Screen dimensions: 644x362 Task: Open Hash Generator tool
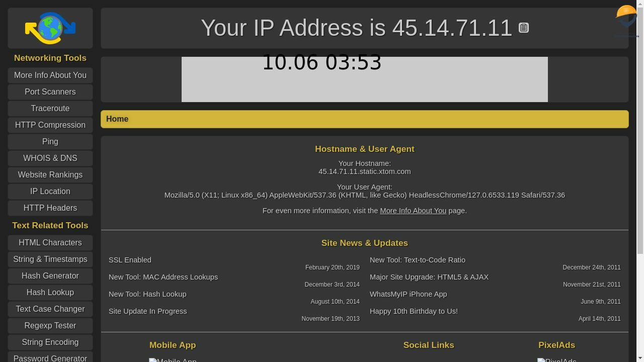50,276
